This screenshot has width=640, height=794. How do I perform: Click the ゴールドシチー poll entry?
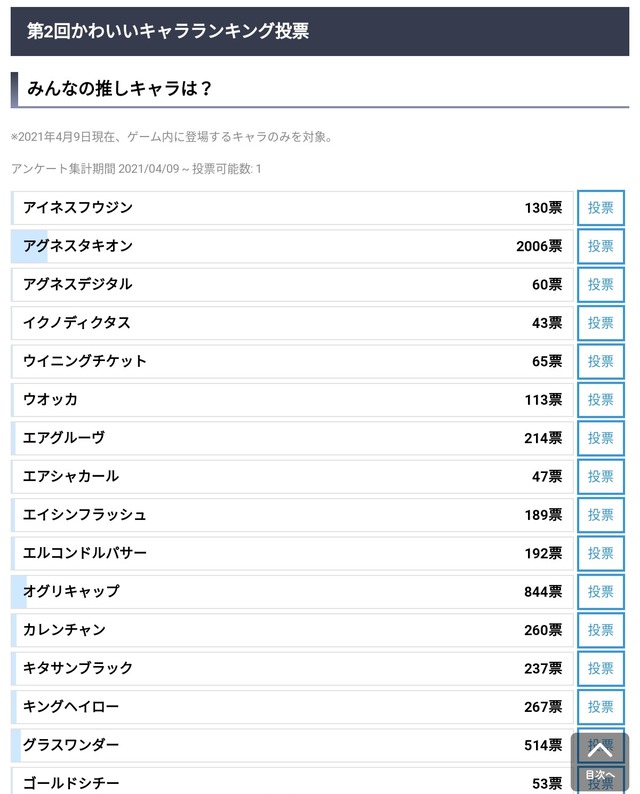click(292, 781)
